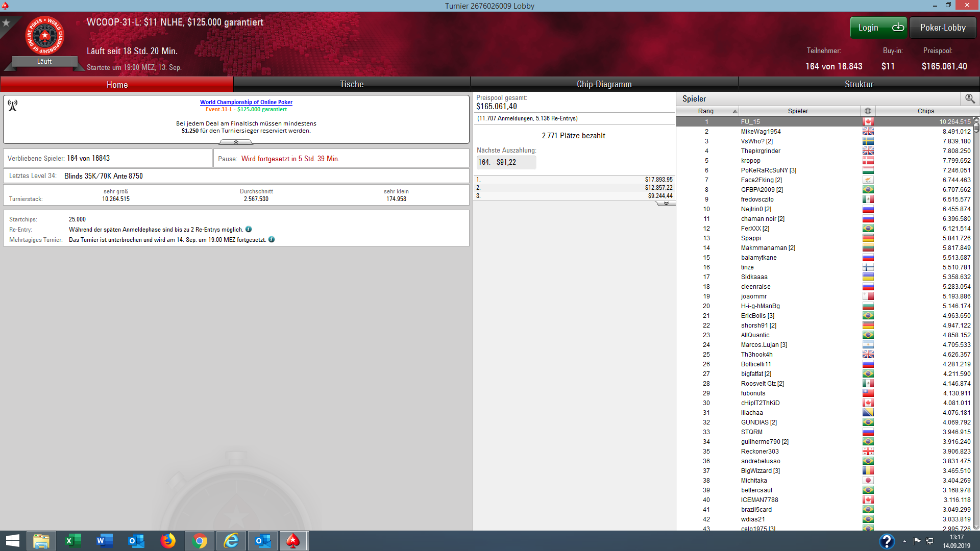Click the green Login button

(x=878, y=28)
